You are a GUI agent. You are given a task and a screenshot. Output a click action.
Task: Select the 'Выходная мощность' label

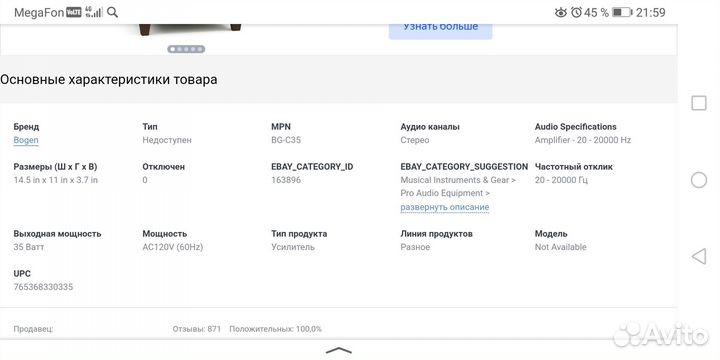[x=57, y=234]
